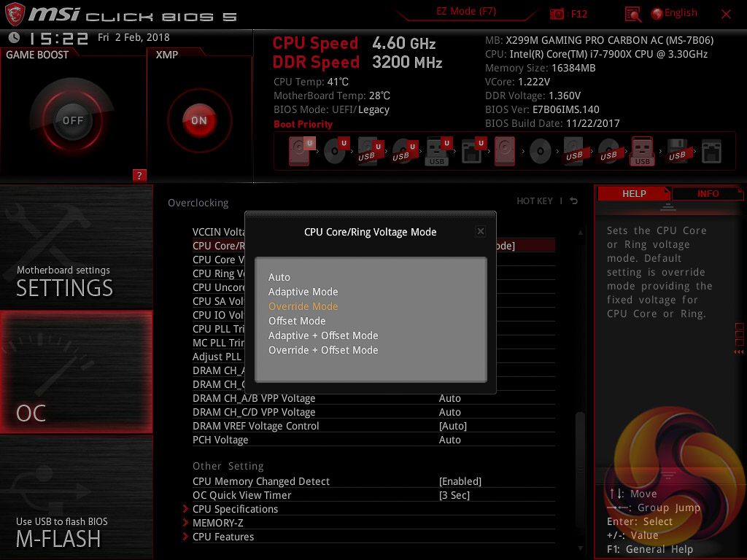Click the HOT KEY button

[x=535, y=201]
